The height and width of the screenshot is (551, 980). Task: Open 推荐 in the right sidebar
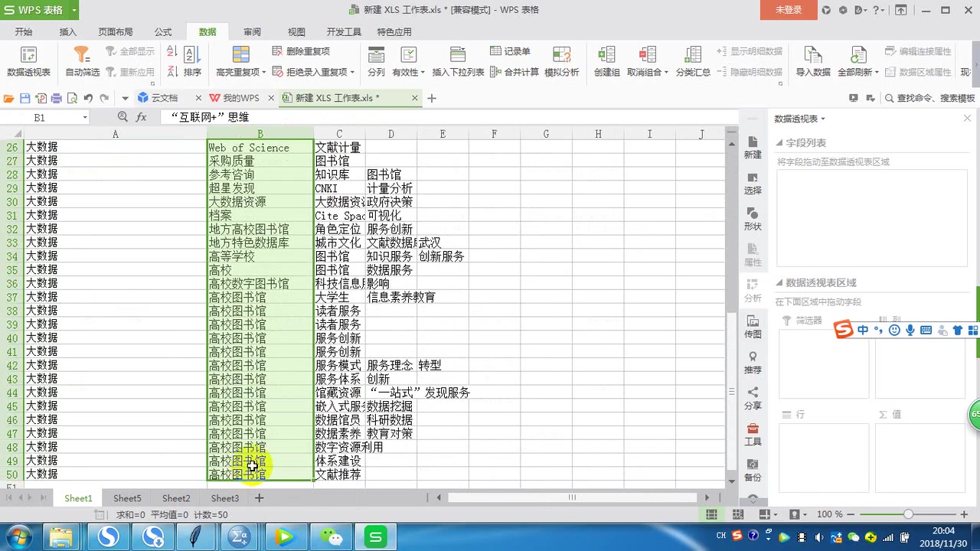[x=753, y=363]
